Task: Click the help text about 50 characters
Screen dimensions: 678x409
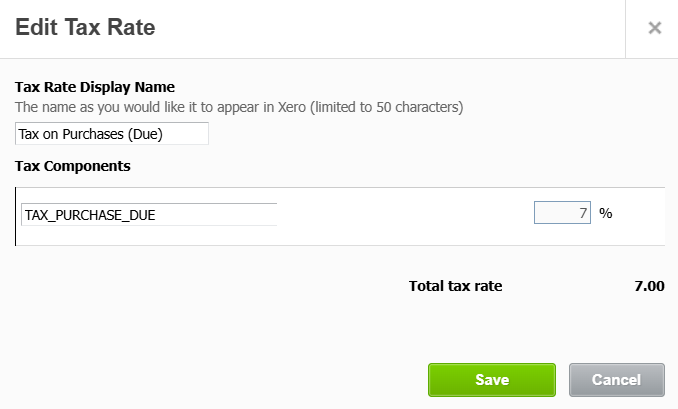Action: coord(239,105)
